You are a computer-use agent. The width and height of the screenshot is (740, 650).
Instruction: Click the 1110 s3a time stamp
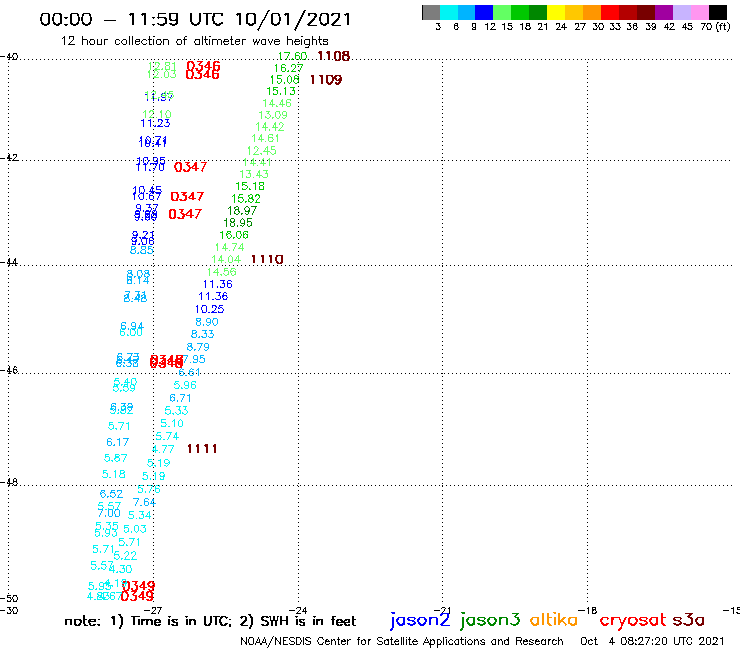tap(267, 259)
